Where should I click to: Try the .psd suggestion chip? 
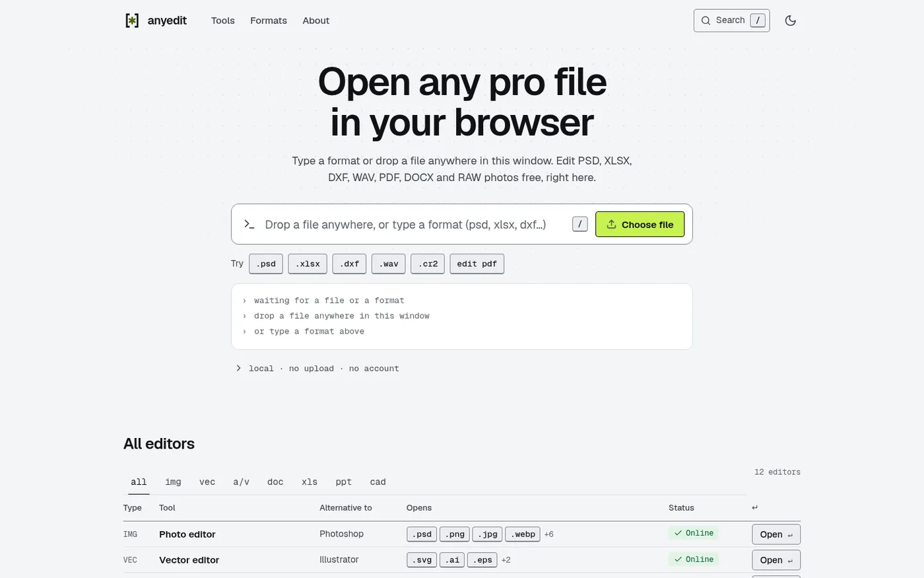[x=266, y=264]
